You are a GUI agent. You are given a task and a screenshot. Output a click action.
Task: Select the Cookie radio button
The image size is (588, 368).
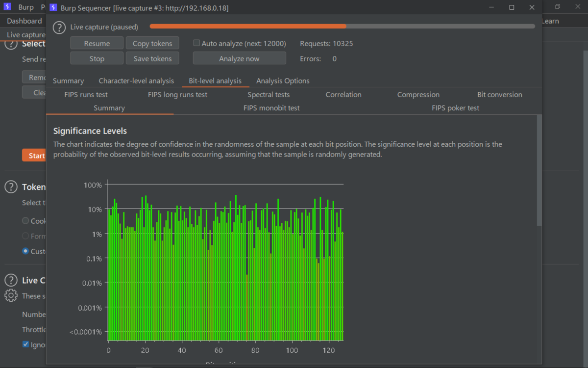pyautogui.click(x=25, y=221)
